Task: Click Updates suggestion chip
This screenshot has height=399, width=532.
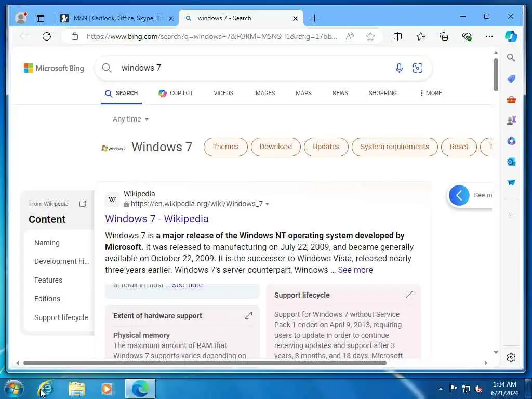Action: 326,147
